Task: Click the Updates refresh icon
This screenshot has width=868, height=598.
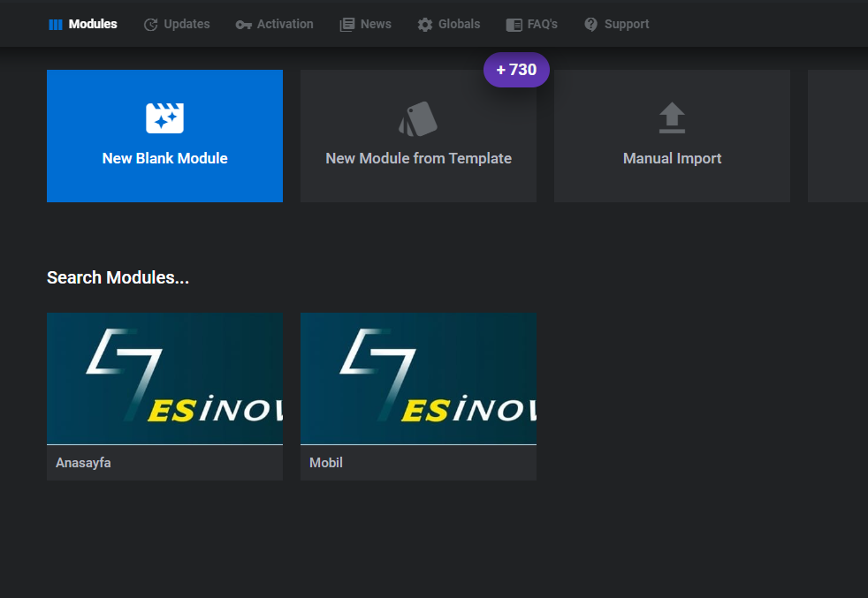Action: [x=150, y=25]
